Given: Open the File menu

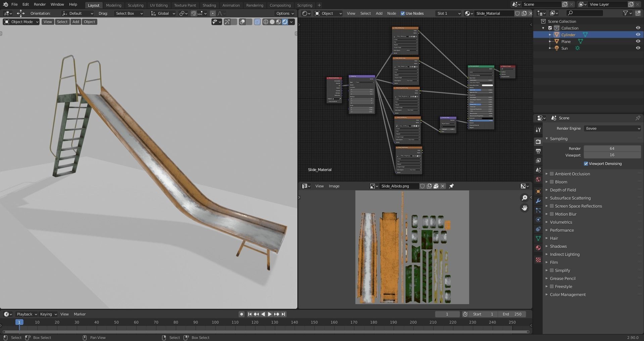Looking at the screenshot, I should (x=14, y=4).
